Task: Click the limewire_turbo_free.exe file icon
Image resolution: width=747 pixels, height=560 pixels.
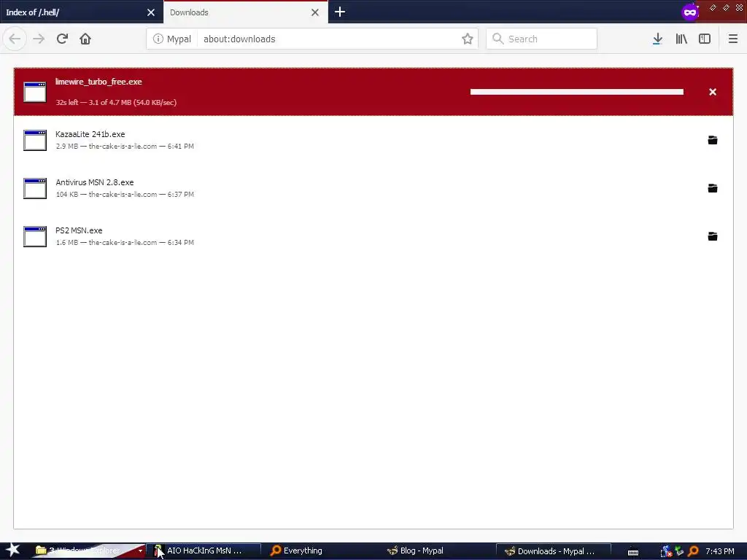Action: click(x=35, y=92)
